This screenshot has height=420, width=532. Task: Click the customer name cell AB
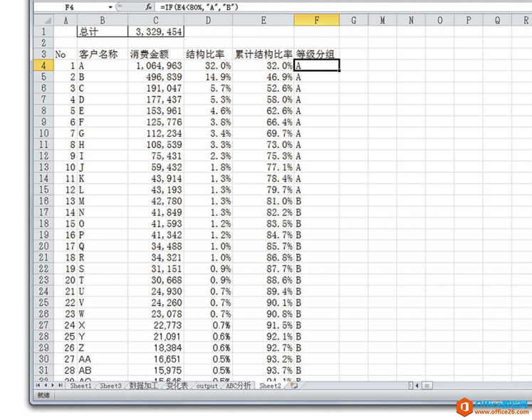click(103, 370)
